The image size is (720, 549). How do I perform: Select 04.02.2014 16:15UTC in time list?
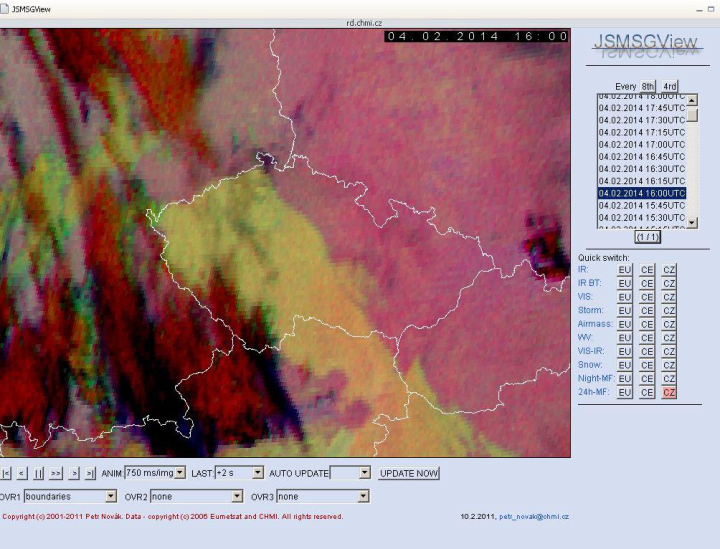pyautogui.click(x=641, y=181)
